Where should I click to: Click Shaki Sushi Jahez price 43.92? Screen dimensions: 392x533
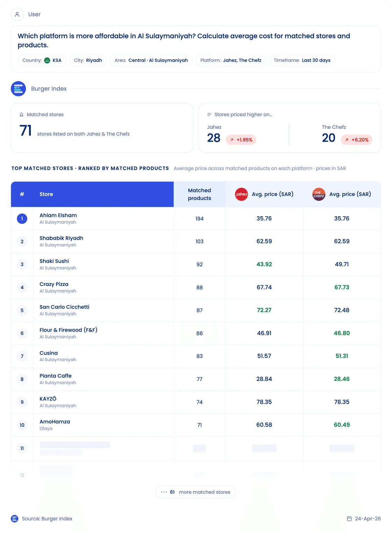coord(264,265)
